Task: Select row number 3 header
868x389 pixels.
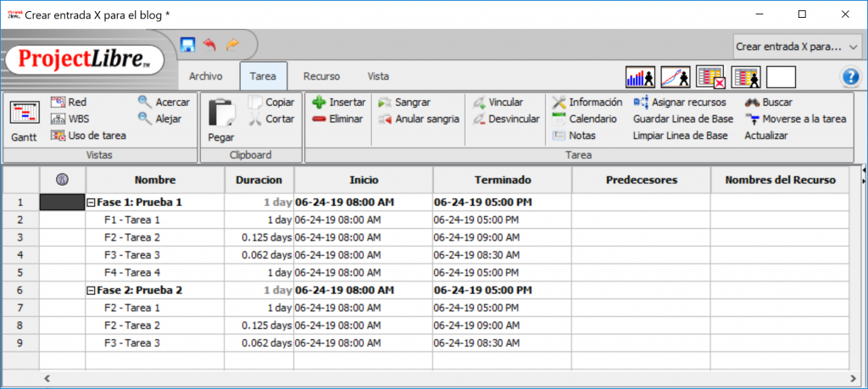Action: coord(20,237)
